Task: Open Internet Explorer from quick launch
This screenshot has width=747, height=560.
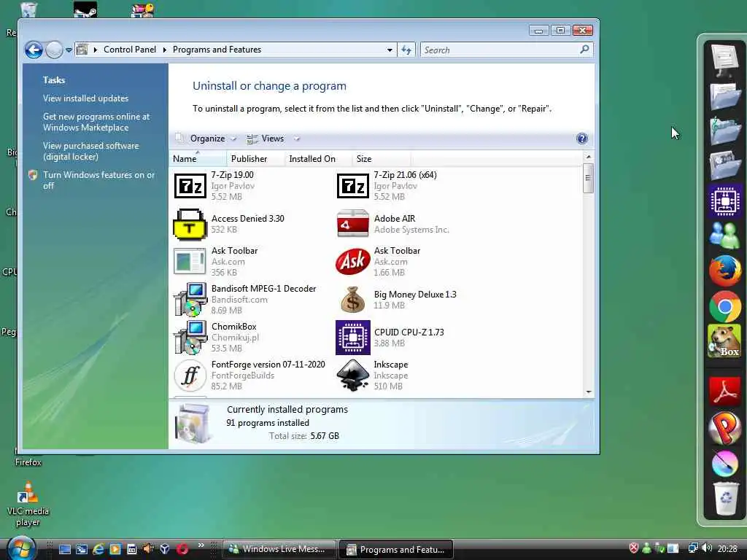Action: click(x=98, y=549)
